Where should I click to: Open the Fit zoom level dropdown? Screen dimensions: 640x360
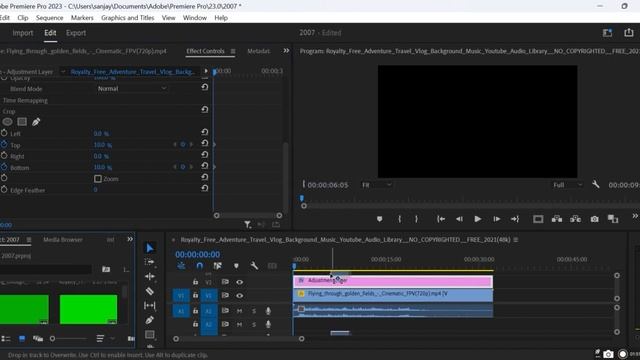pos(376,185)
